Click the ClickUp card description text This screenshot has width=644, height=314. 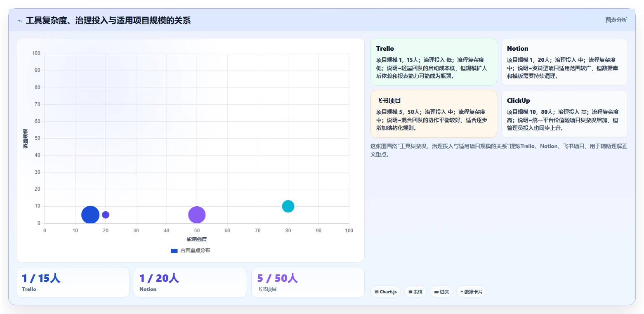click(563, 120)
